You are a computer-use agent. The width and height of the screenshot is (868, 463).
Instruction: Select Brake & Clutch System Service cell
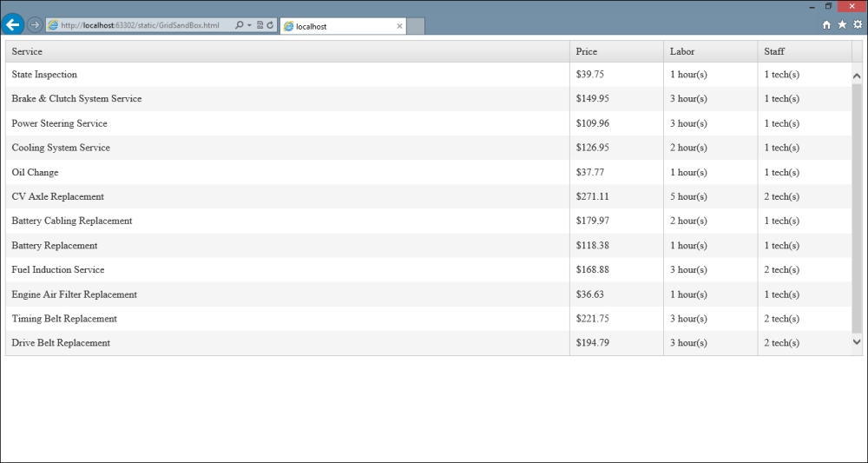pos(287,98)
